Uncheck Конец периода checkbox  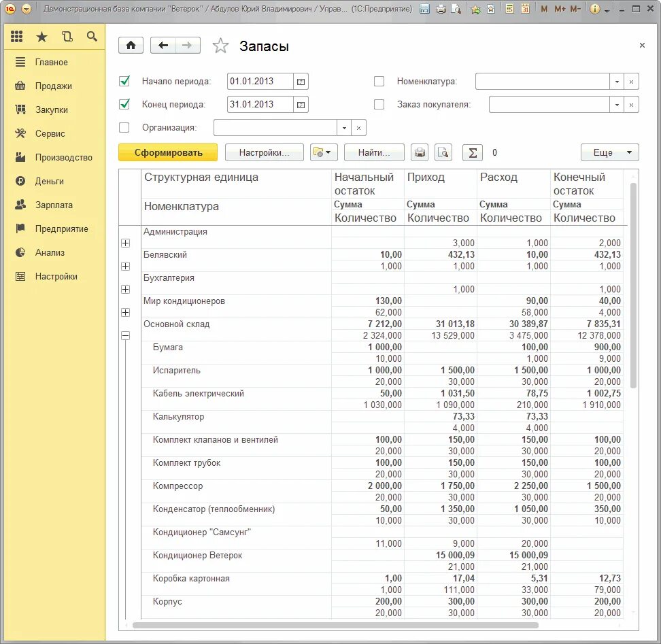[124, 104]
